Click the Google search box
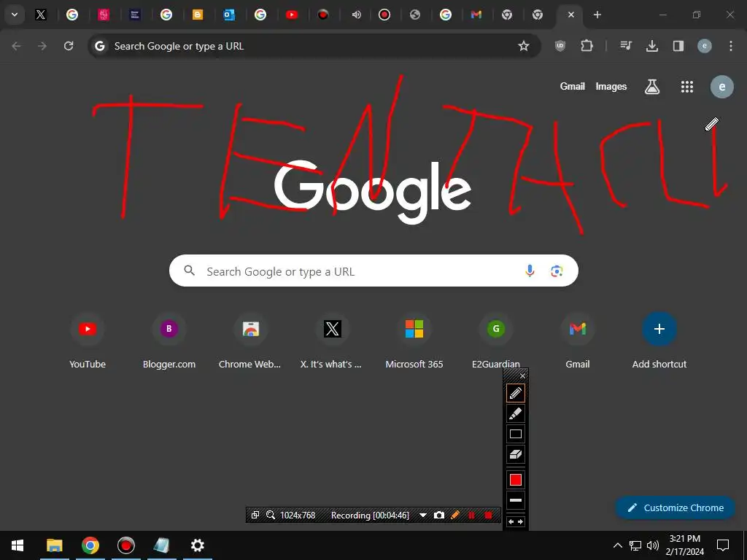Screen dimensions: 747x560 coord(373,271)
